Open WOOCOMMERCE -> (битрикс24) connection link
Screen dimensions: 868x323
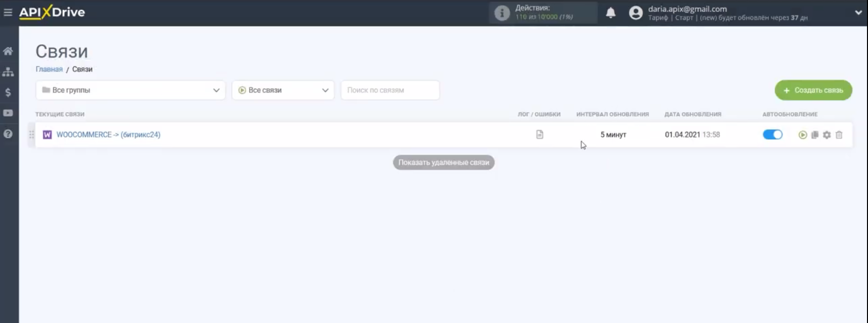(108, 135)
